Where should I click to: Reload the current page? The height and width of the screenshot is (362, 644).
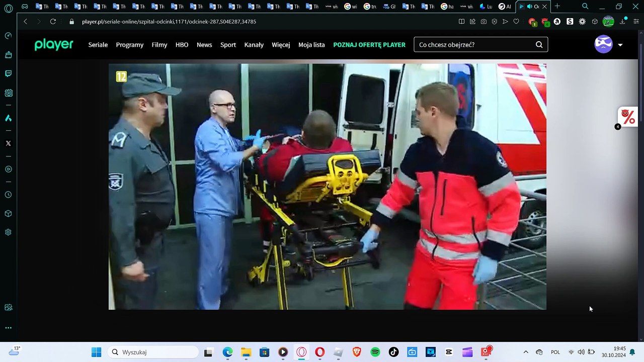53,22
